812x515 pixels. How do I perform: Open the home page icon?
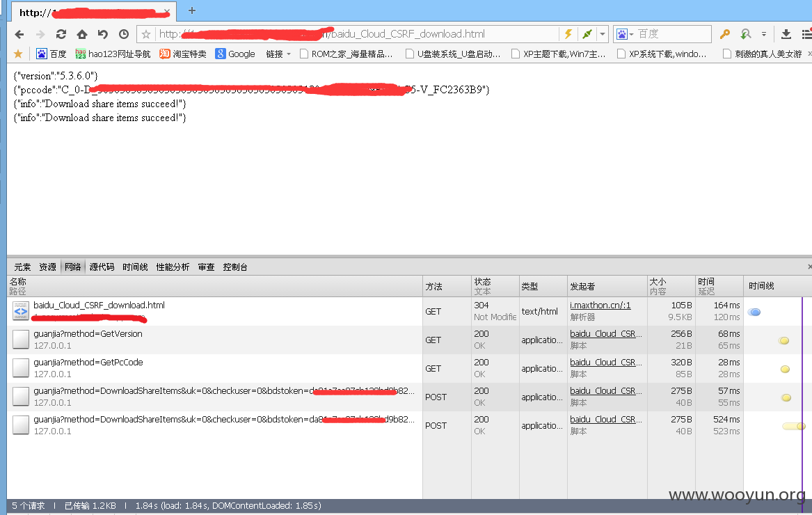pyautogui.click(x=82, y=34)
